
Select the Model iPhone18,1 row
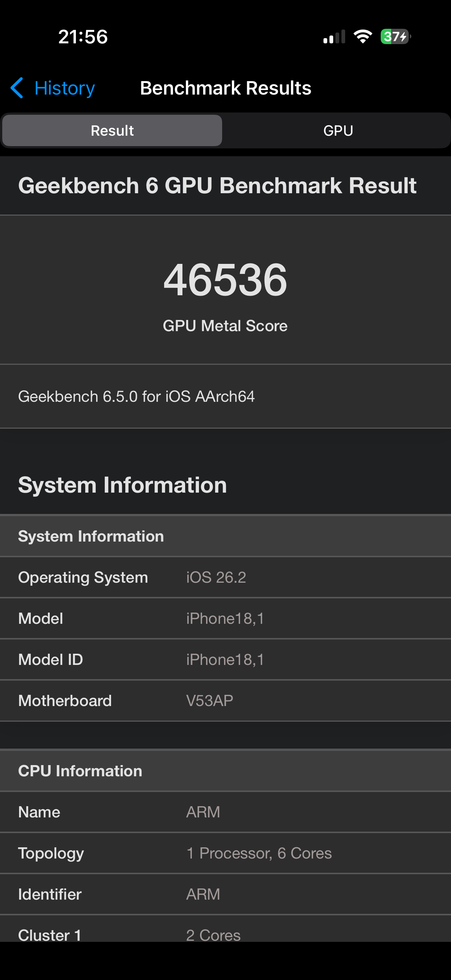tap(225, 619)
